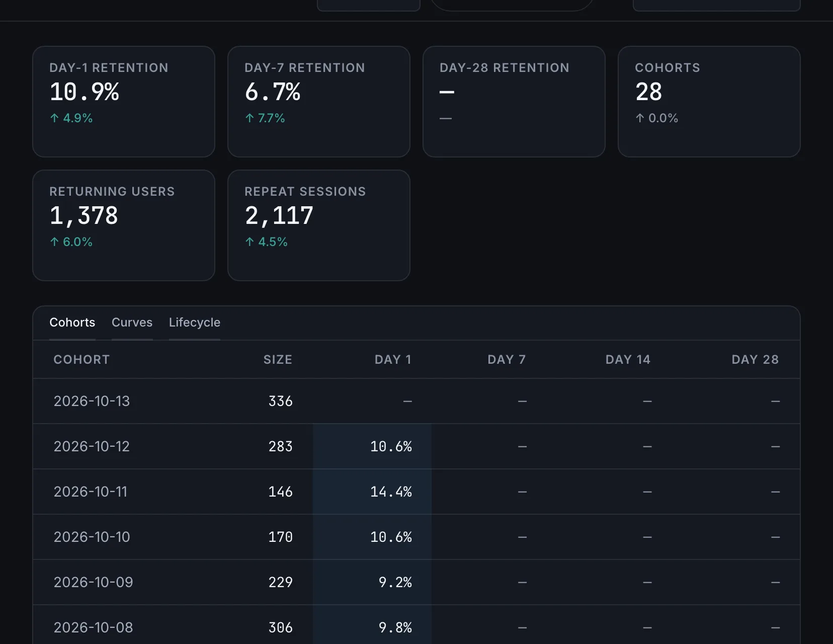Click size value 306
Screen dimensions: 833x644
click(x=280, y=627)
